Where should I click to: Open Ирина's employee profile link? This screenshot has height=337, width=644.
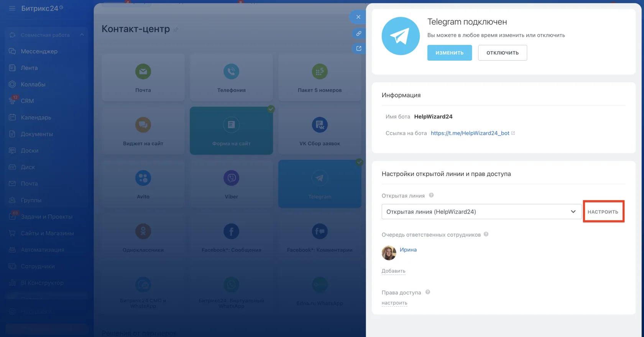(x=408, y=250)
